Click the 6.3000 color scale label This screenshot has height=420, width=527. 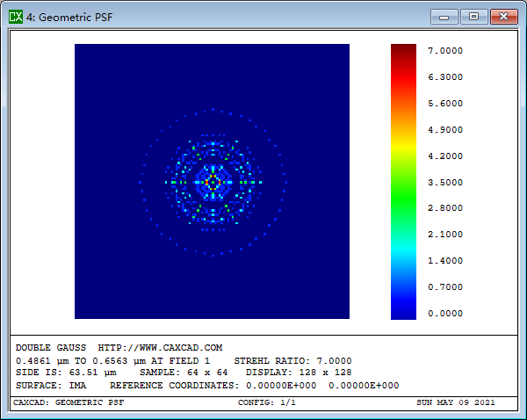click(445, 77)
